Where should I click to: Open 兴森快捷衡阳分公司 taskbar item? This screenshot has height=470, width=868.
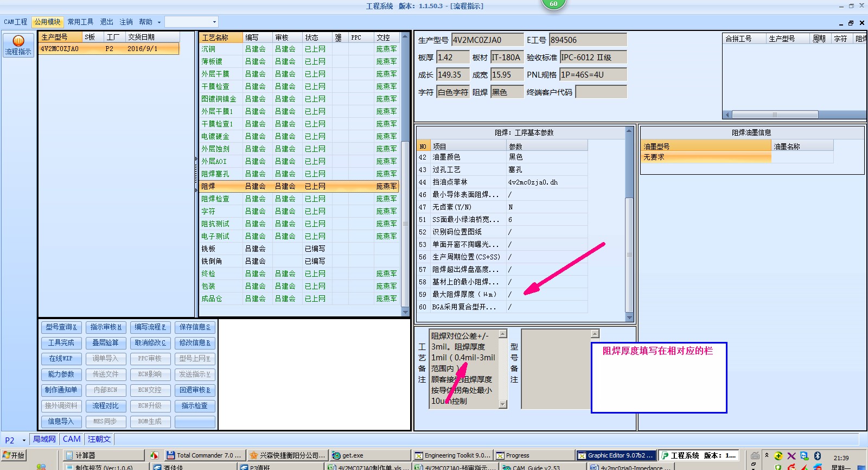tap(287, 455)
